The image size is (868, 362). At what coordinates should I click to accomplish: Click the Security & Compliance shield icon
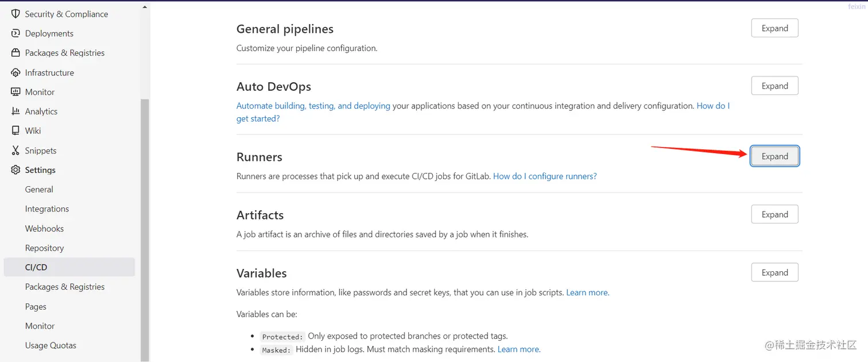pyautogui.click(x=15, y=14)
